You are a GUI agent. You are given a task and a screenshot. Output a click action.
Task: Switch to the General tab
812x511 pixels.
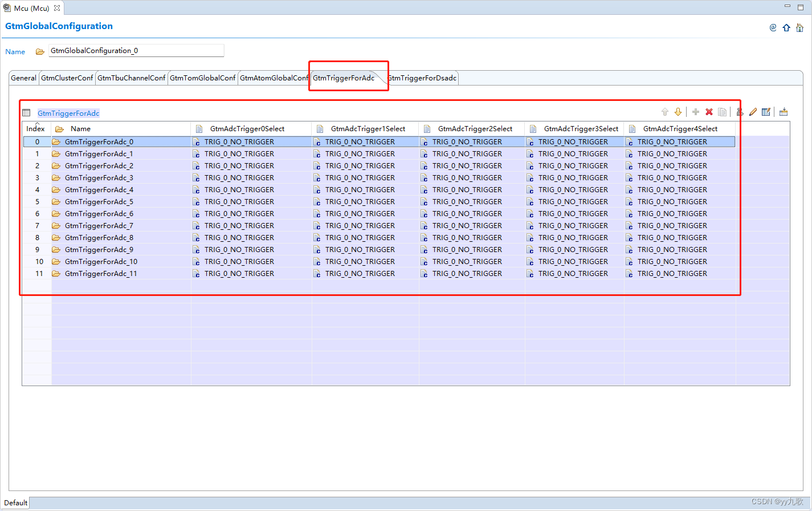24,78
